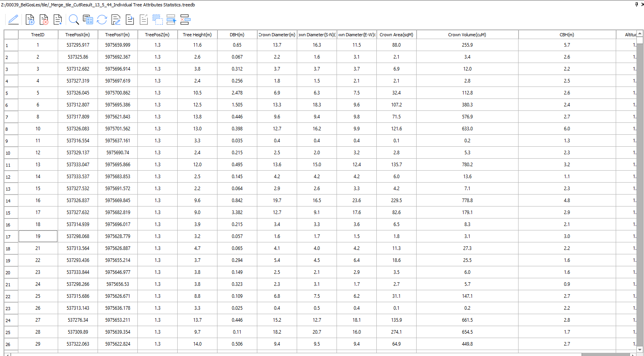Click DBH cell 0.65
644x356 pixels.
[237, 45]
